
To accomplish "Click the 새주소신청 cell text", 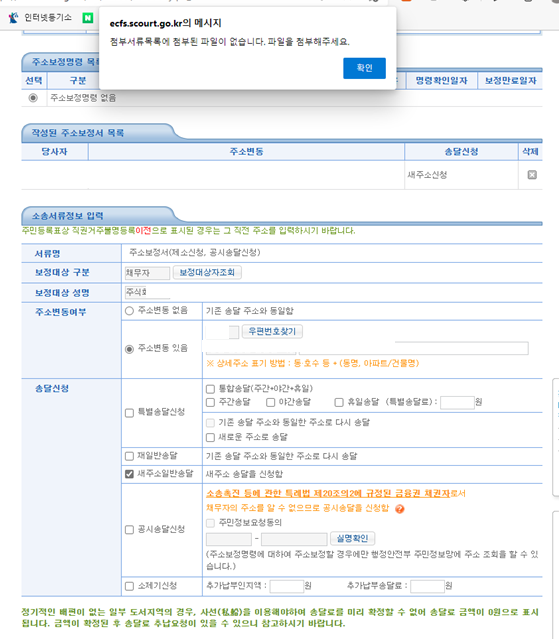I will pos(427,175).
